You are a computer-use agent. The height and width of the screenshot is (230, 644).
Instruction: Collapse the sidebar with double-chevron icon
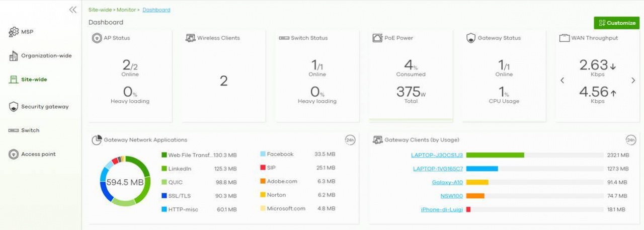tap(73, 10)
